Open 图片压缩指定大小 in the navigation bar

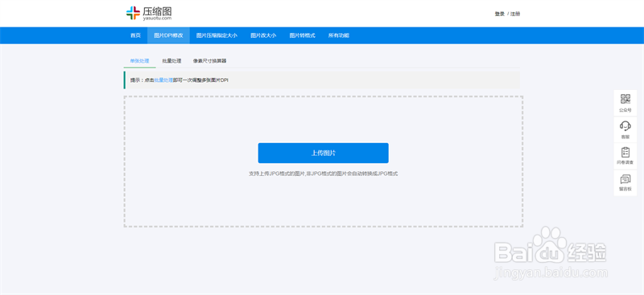(217, 35)
